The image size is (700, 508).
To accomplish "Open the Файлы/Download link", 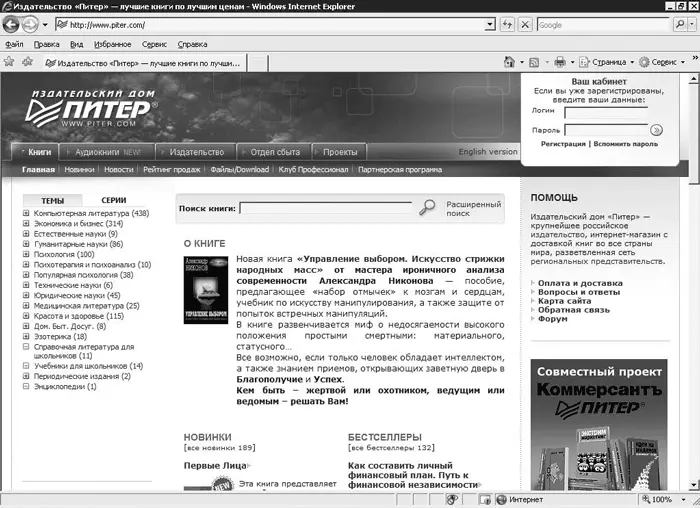I will tap(239, 170).
